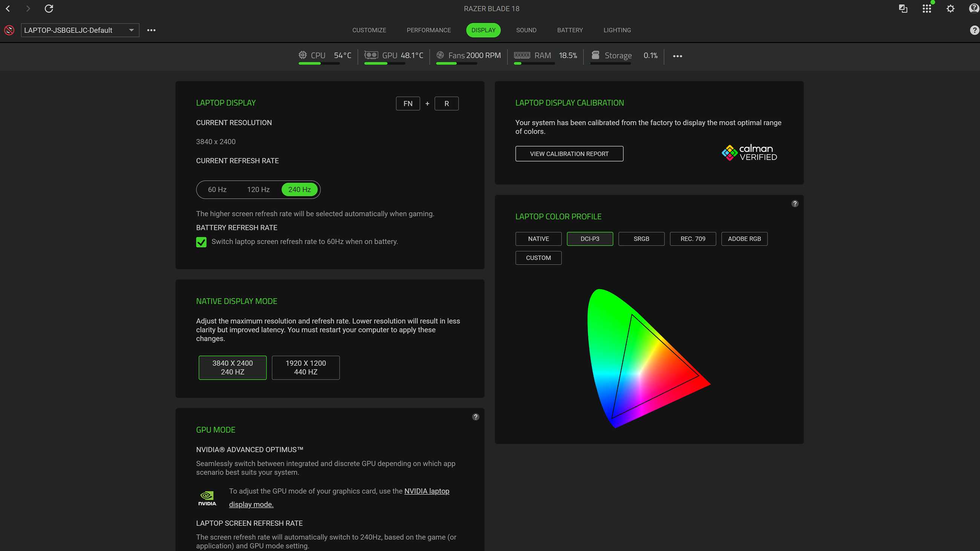Viewport: 980px width, 551px height.
Task: Switch native display mode to 1920 X 1200
Action: 305,367
